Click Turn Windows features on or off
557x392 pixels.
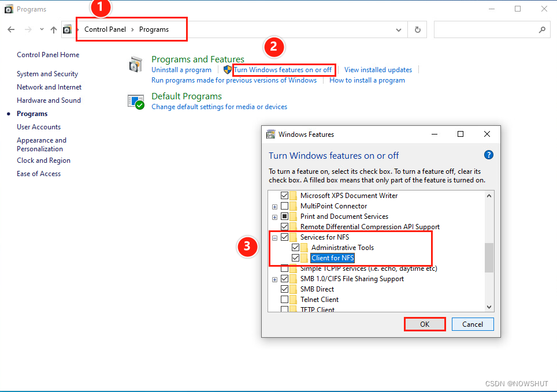(x=284, y=70)
